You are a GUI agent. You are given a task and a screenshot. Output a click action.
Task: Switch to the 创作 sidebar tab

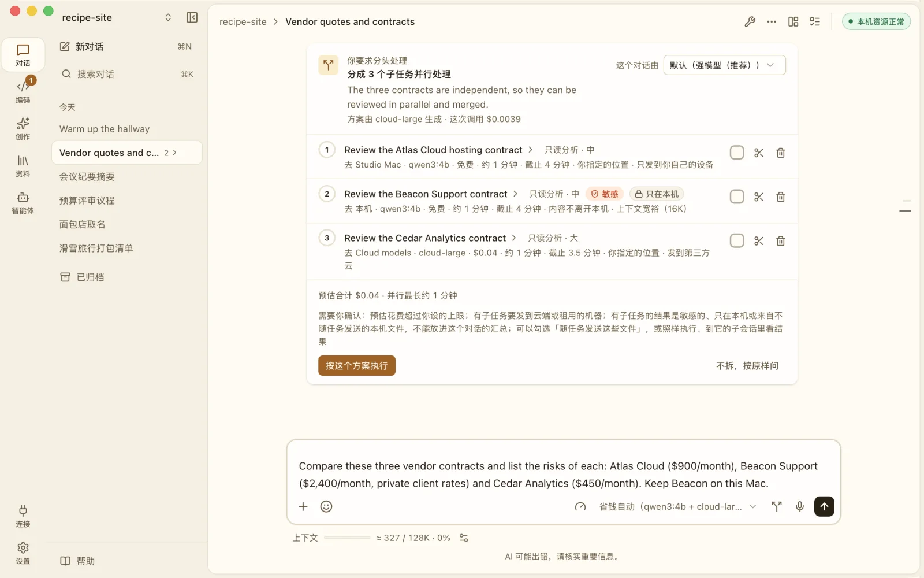click(x=23, y=129)
